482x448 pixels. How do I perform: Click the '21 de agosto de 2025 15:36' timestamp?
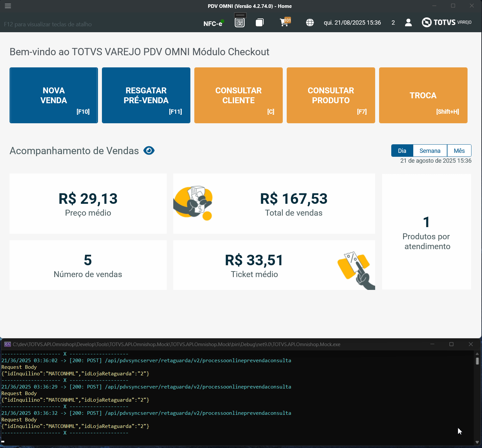(436, 161)
